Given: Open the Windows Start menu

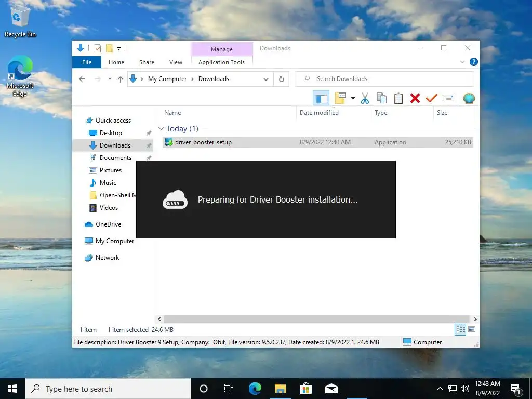Looking at the screenshot, I should coord(12,389).
